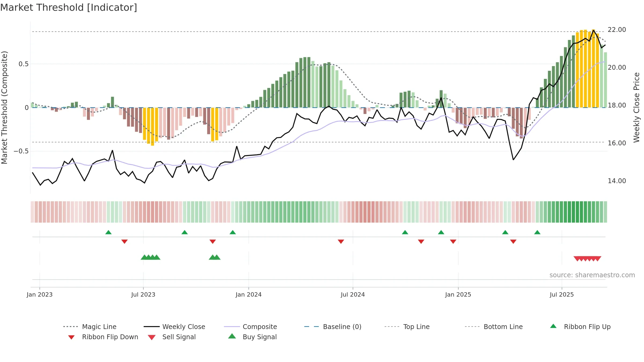
Task: Toggle the Sell Signal legend entry
Action: pos(172,337)
